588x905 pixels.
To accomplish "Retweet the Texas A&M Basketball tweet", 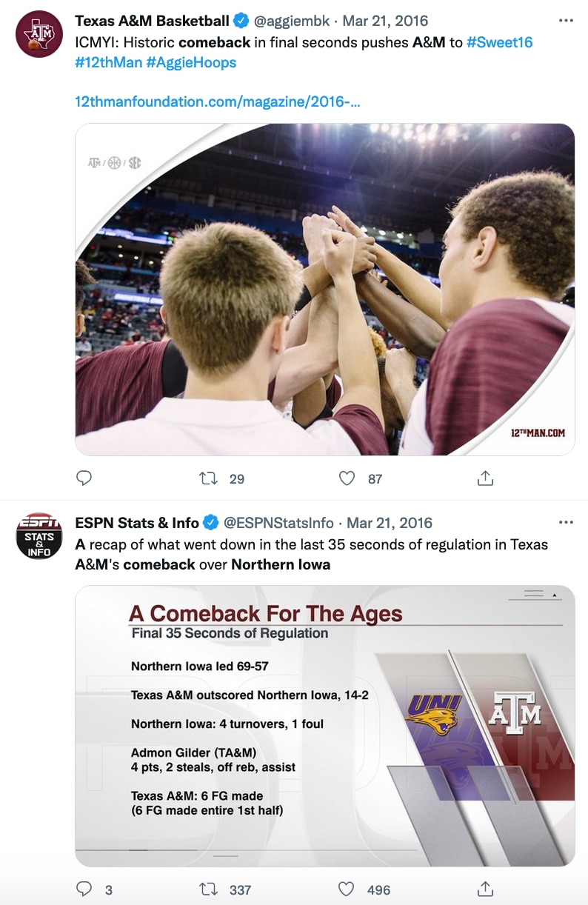I will click(x=210, y=478).
